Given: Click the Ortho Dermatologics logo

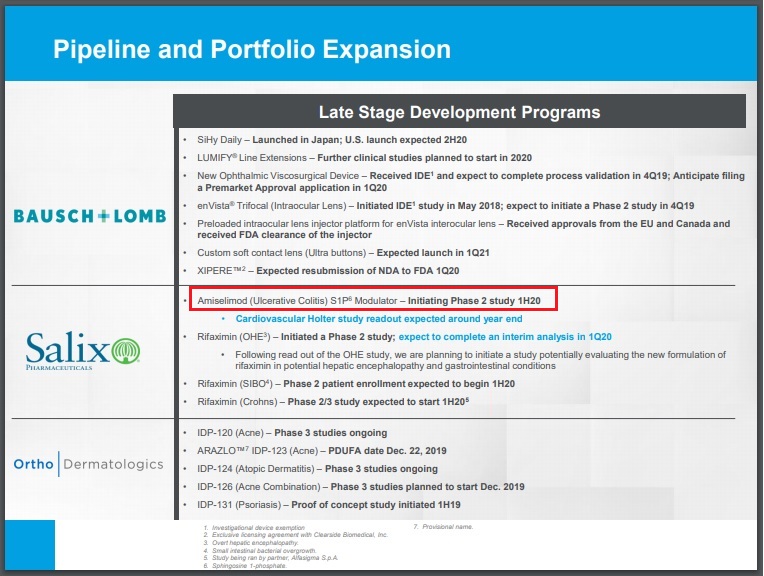Looking at the screenshot, I should click(x=88, y=464).
